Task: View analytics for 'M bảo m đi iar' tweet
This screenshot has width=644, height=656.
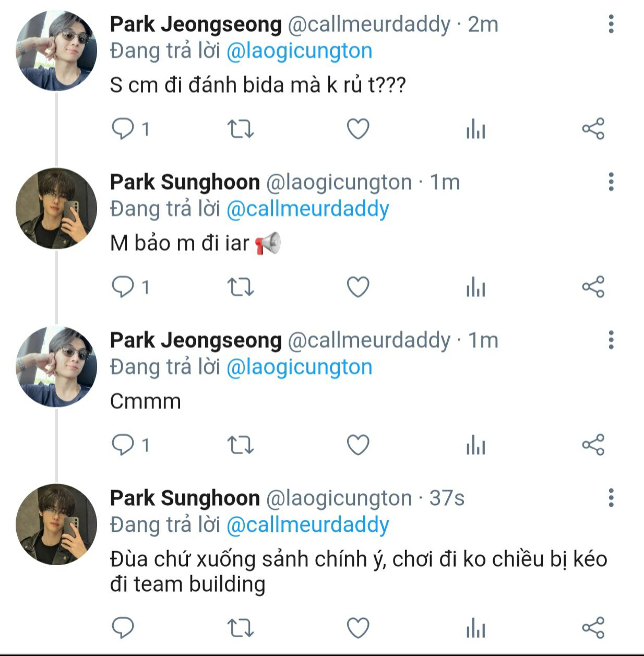Action: pos(475,287)
